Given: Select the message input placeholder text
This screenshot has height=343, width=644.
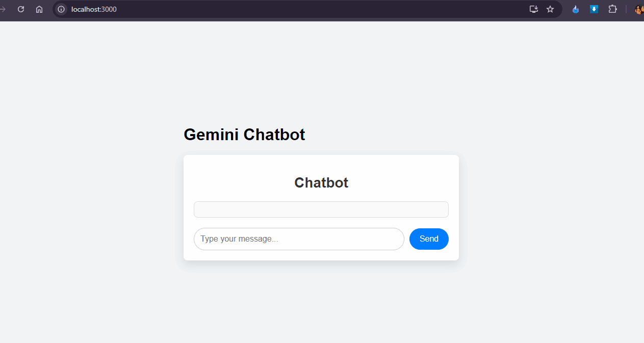Looking at the screenshot, I should pyautogui.click(x=239, y=239).
